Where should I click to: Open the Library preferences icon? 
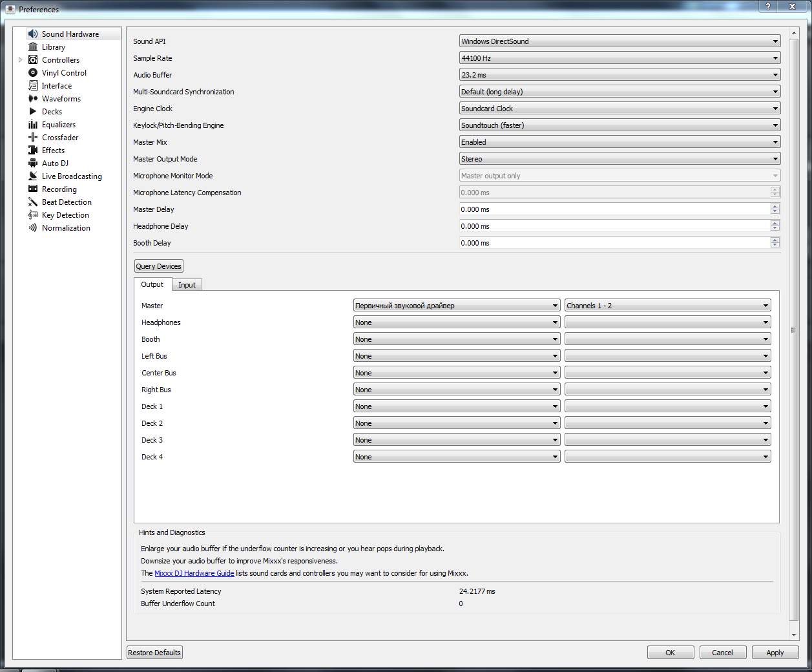pos(33,47)
